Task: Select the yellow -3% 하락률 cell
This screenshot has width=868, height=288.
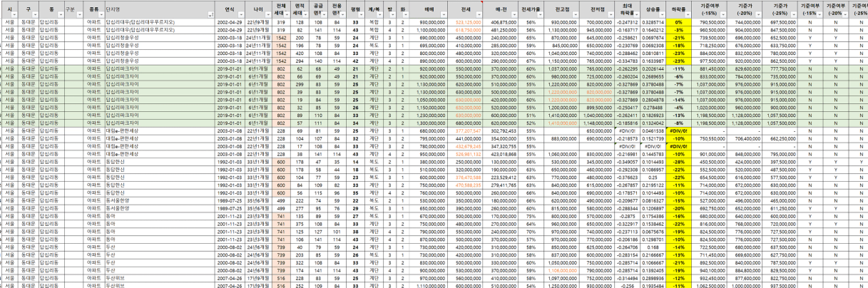Action: coord(679,31)
